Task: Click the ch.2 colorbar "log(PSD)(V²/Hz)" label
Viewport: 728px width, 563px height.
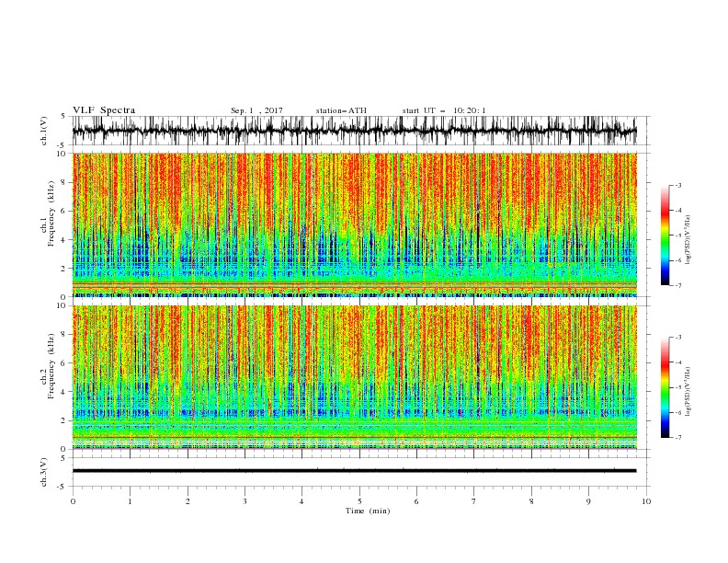Action: click(688, 391)
